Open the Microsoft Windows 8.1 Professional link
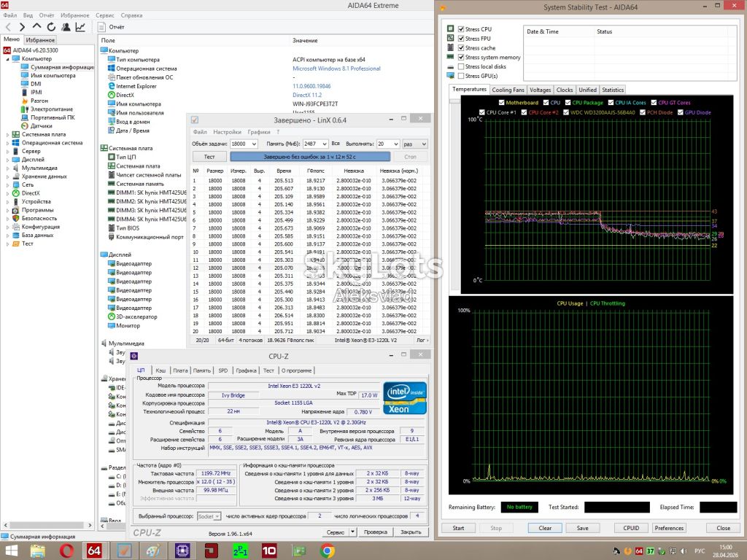The height and width of the screenshot is (560, 747). pos(336,69)
